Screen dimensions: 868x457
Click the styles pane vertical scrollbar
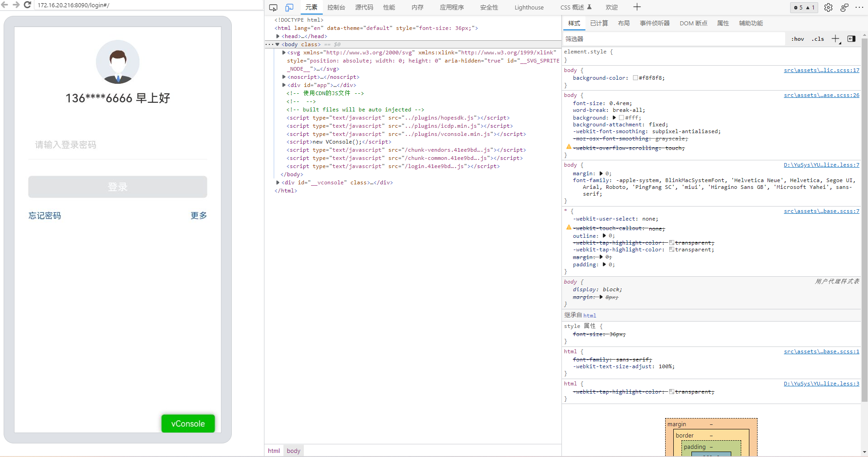click(864, 221)
